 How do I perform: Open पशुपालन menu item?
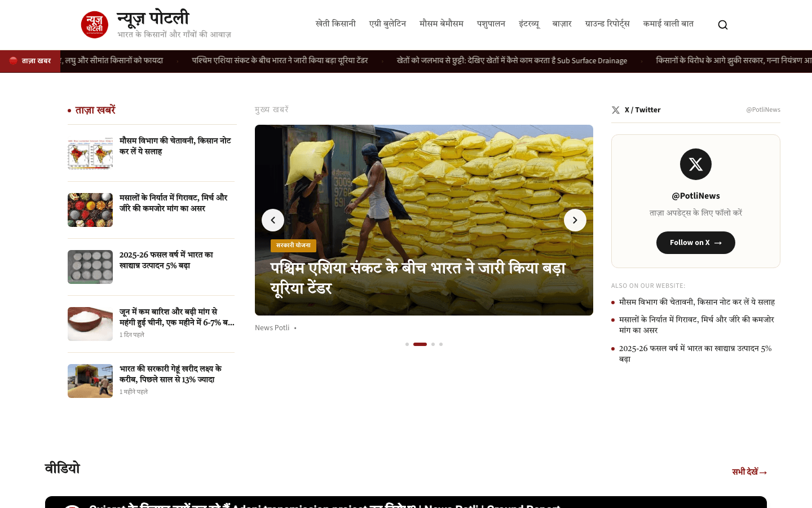coord(491,24)
